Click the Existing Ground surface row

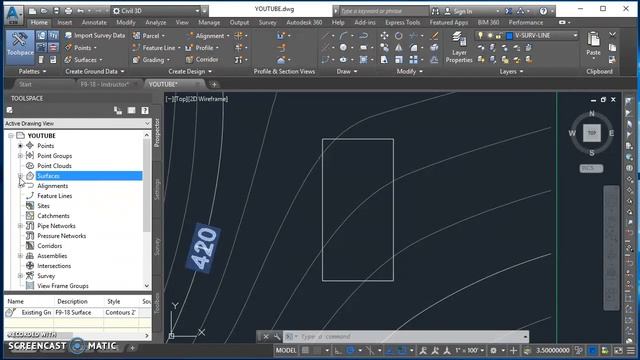pyautogui.click(x=78, y=312)
